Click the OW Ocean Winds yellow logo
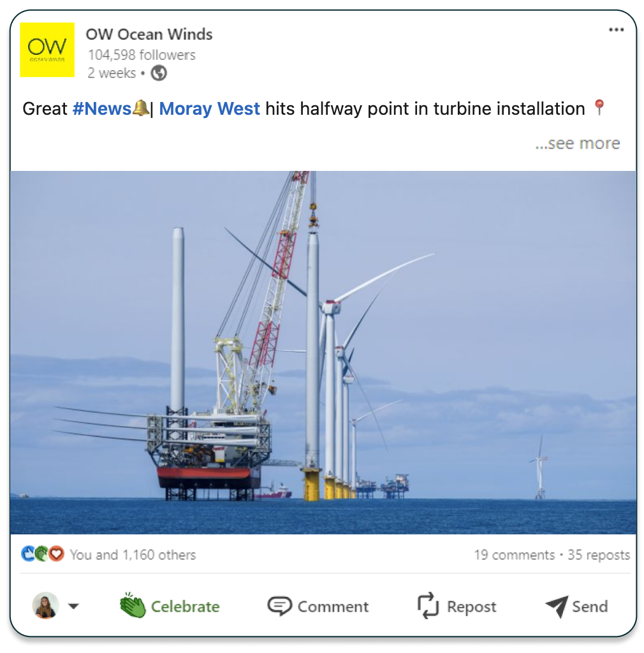 (x=47, y=50)
